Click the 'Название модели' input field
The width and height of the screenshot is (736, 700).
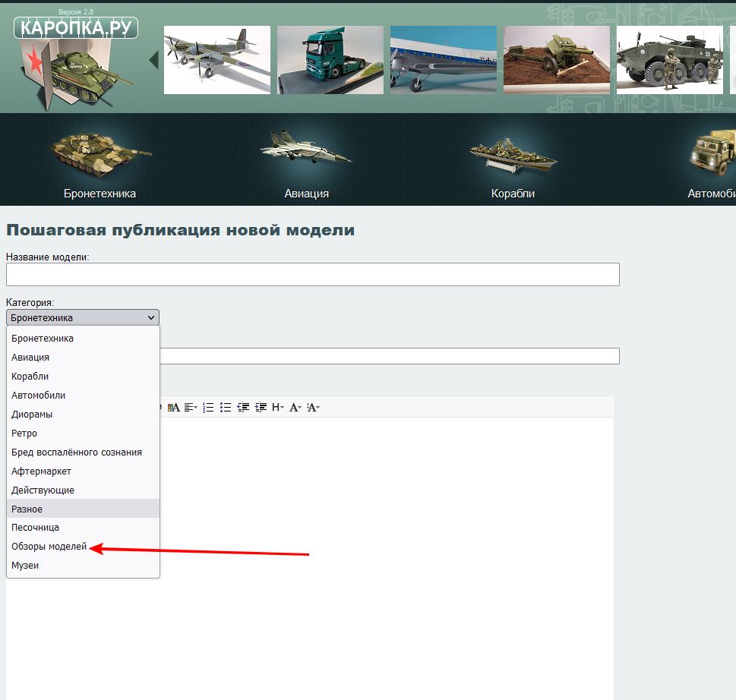312,275
